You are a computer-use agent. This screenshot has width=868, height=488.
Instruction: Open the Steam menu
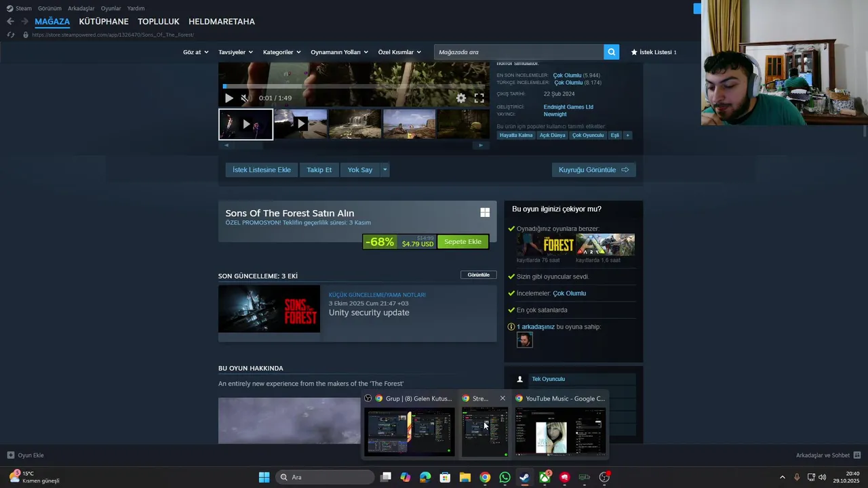[19, 8]
